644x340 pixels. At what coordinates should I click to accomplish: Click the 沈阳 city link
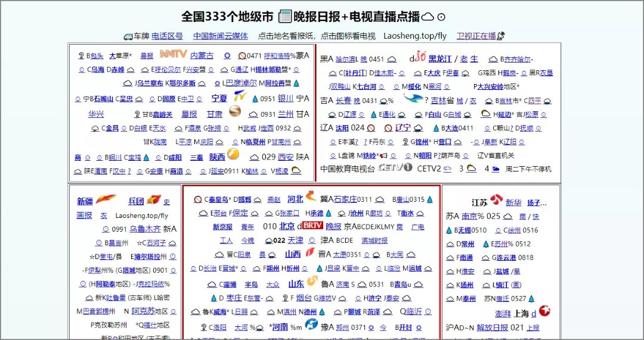[x=342, y=128]
